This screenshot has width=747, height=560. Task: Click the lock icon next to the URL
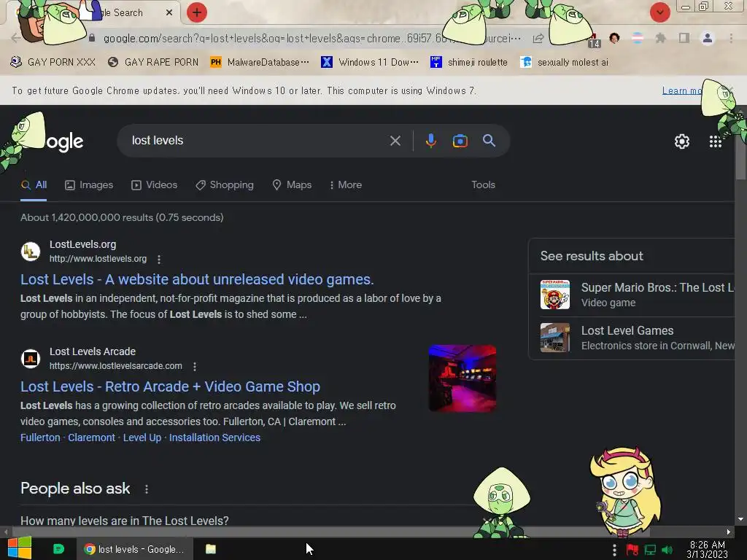tap(92, 38)
